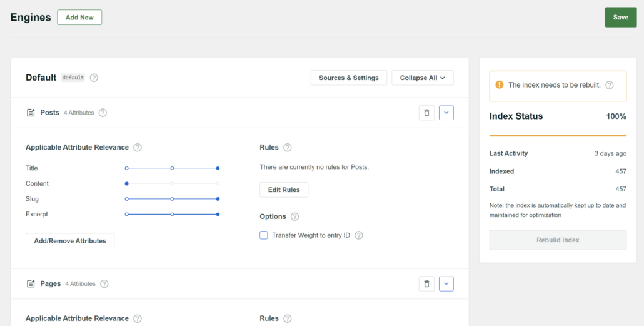
Task: Click the Pages section heading
Action: (51, 283)
